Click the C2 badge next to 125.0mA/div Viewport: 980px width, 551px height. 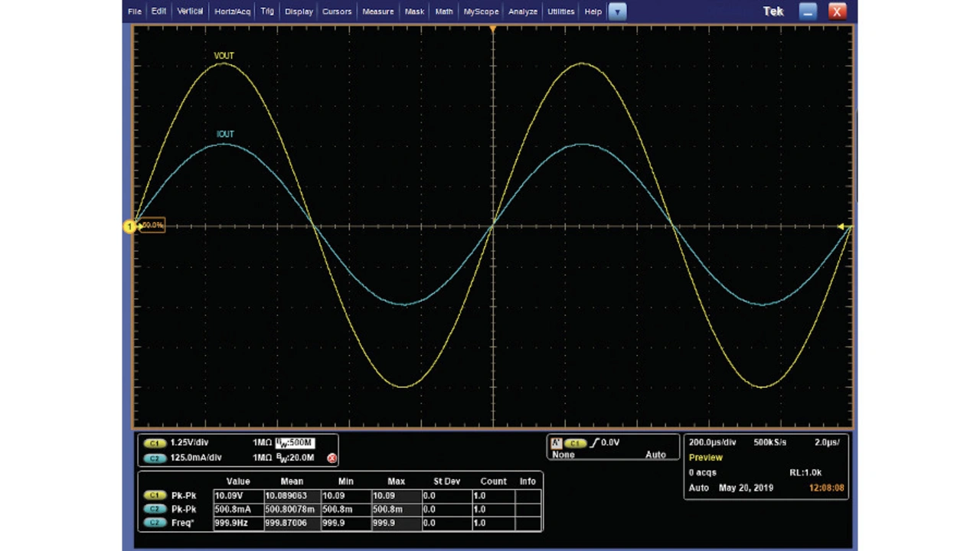(155, 458)
